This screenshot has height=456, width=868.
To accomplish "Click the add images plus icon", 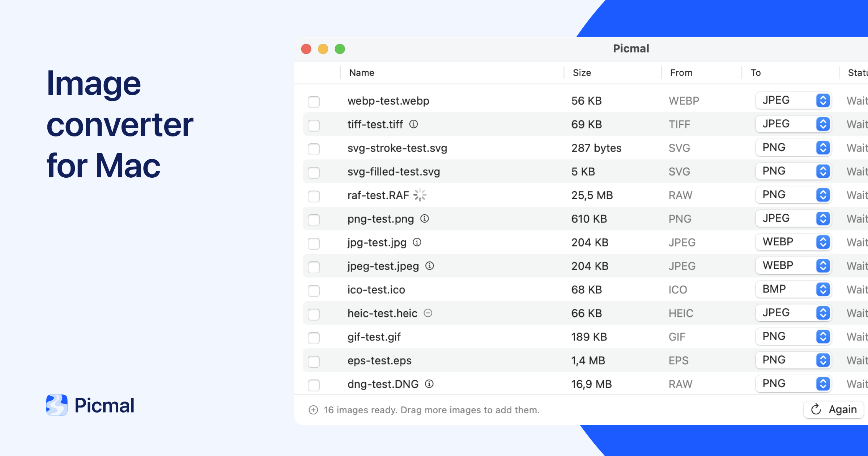I will click(313, 410).
